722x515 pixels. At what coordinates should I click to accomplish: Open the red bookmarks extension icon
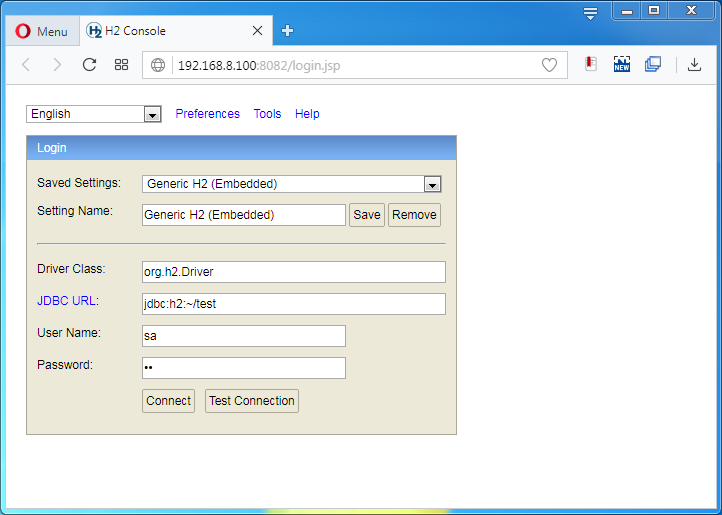(591, 64)
